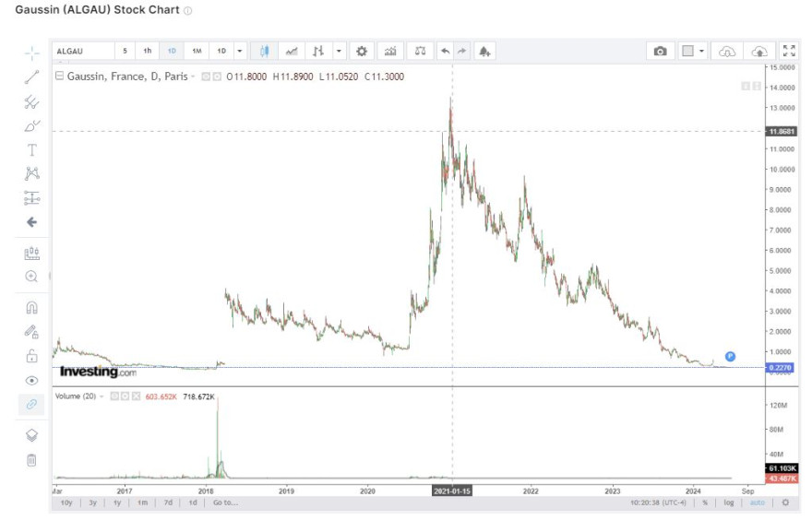Select the crosshair cursor tool

coord(31,53)
